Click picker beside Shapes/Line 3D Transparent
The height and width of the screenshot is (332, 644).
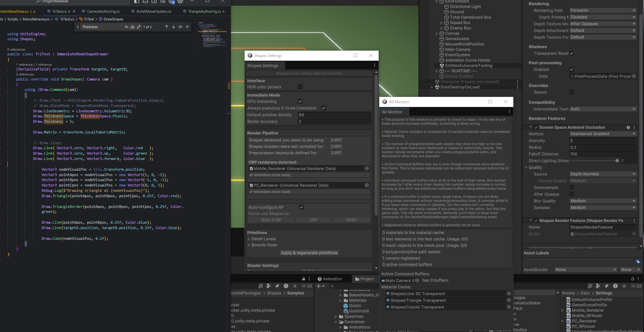509,294
